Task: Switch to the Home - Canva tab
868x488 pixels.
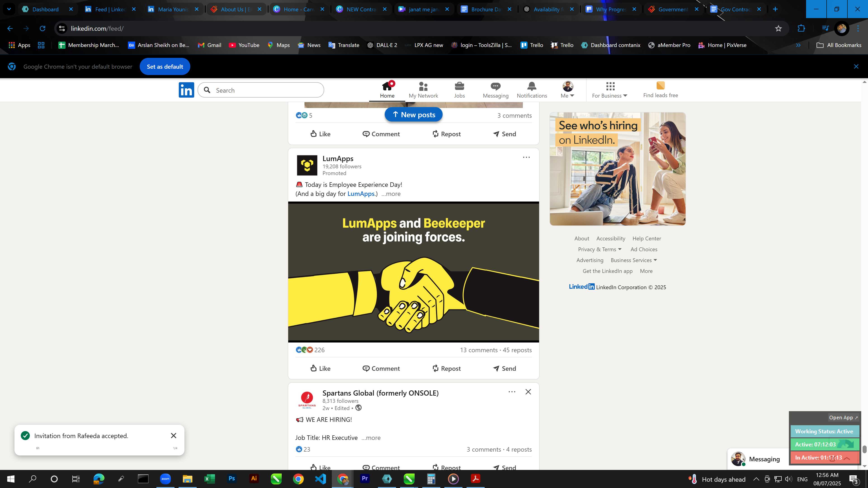Action: [x=299, y=9]
